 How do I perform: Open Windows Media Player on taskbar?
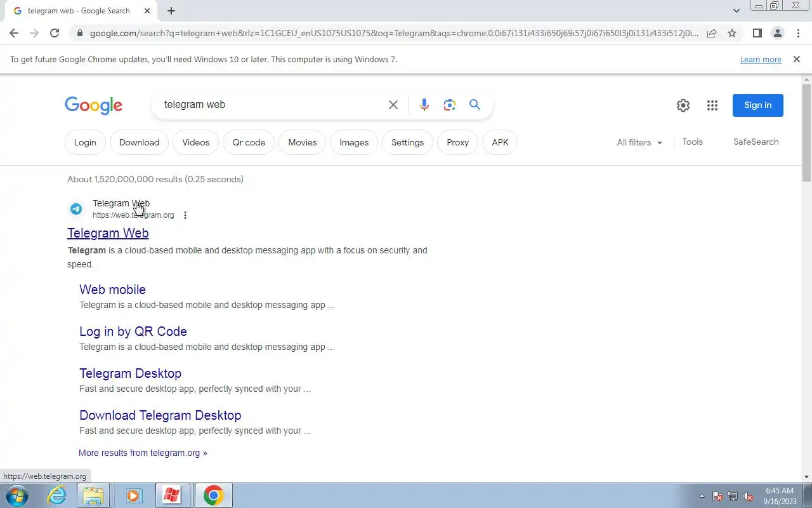pyautogui.click(x=133, y=495)
